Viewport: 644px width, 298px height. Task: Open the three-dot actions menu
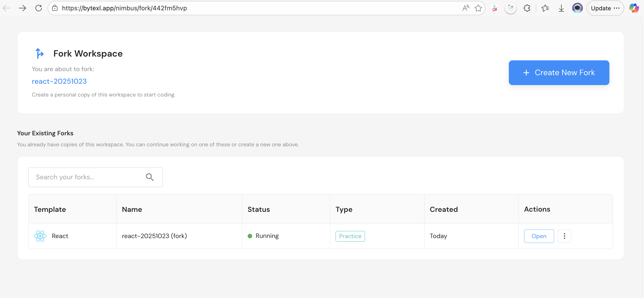coord(564,236)
